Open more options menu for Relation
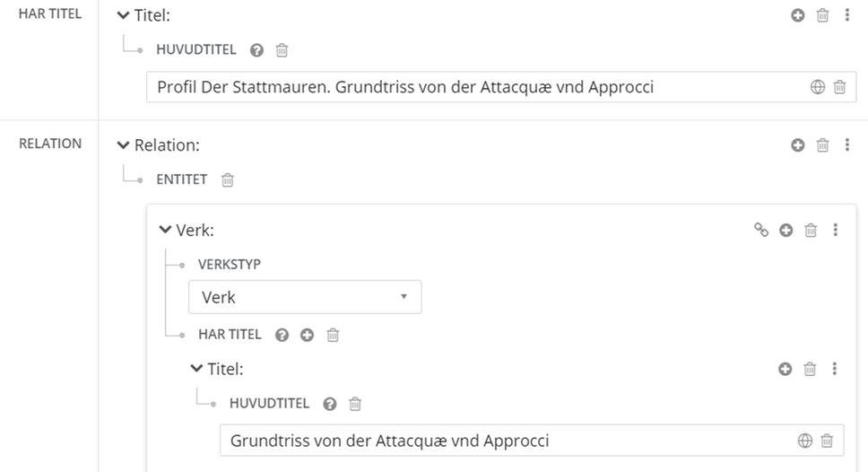 [847, 144]
